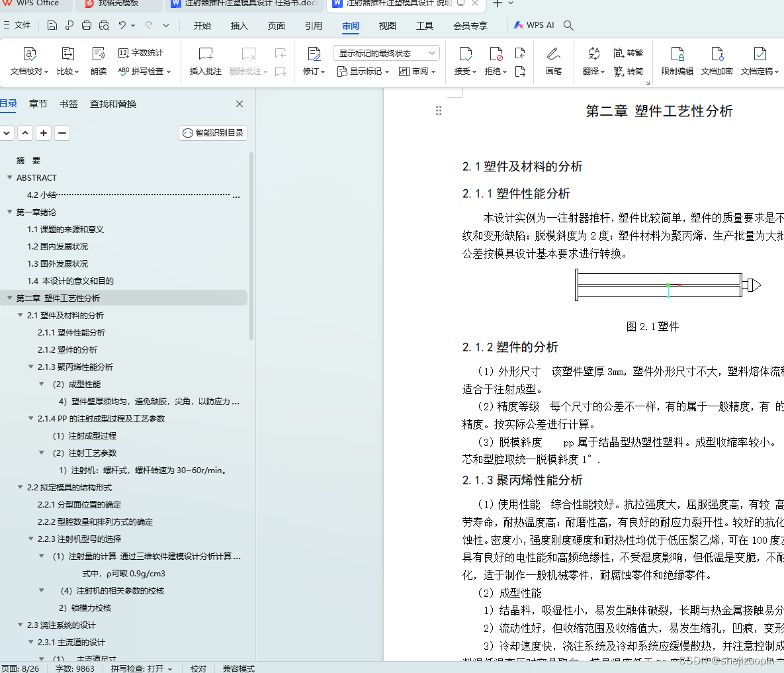
Task: Click the 字数: 9863 status entry
Action: pyautogui.click(x=75, y=668)
